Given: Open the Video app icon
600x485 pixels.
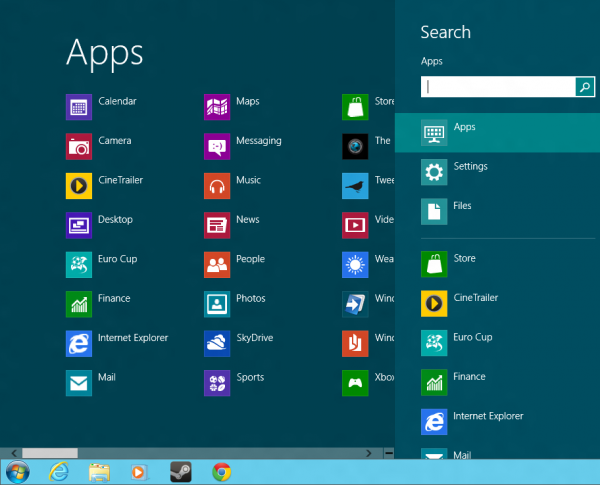Looking at the screenshot, I should [355, 225].
